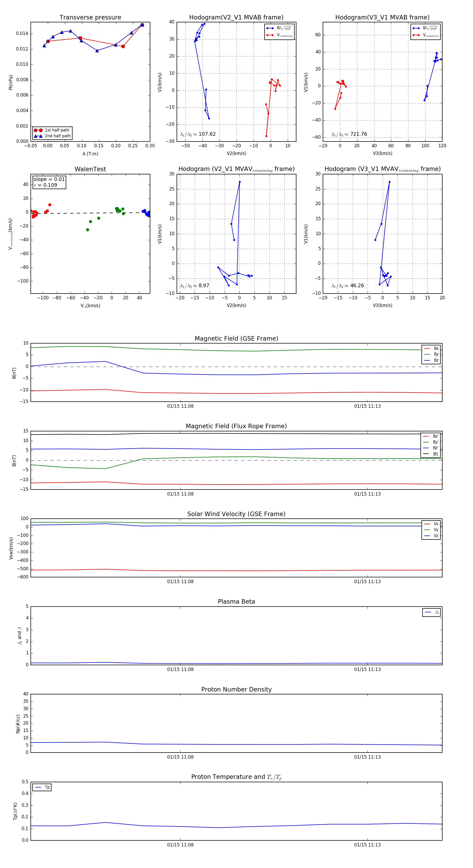Click the "Tp(10^6K)" y-axis label
473x868 pixels.
point(15,811)
